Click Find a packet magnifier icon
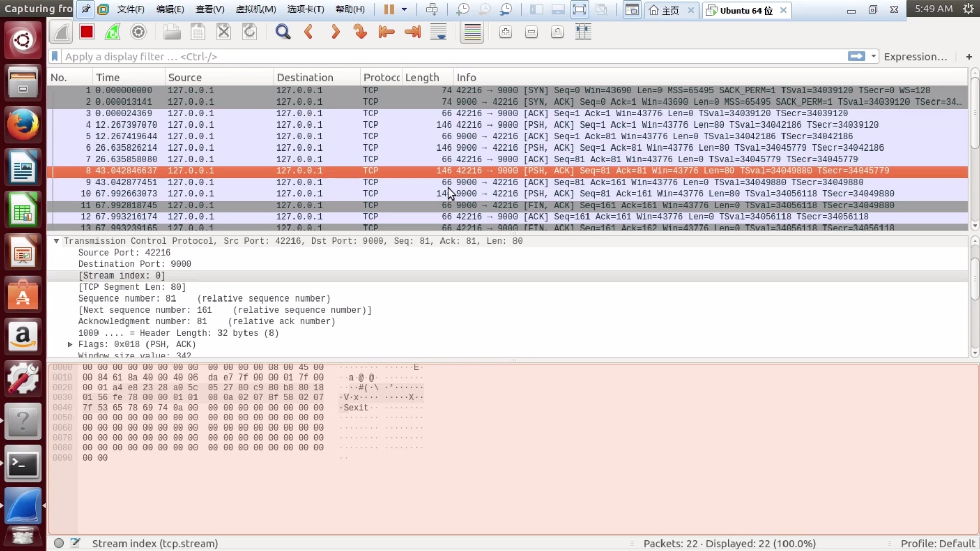The width and height of the screenshot is (980, 551). pos(283,32)
